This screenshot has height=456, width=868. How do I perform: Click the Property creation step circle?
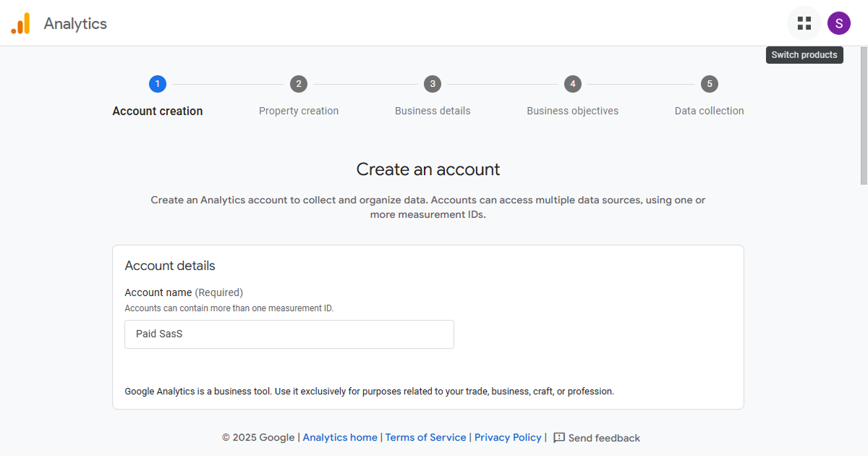pos(299,84)
